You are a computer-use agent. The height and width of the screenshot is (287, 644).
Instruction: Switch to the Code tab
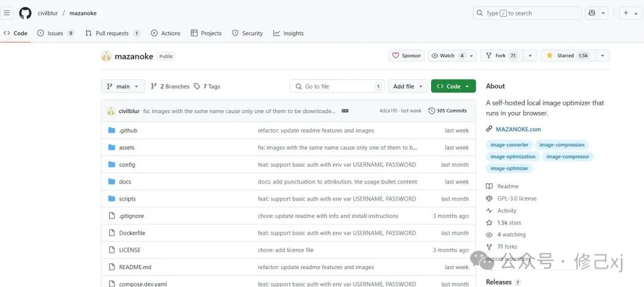coord(16,33)
